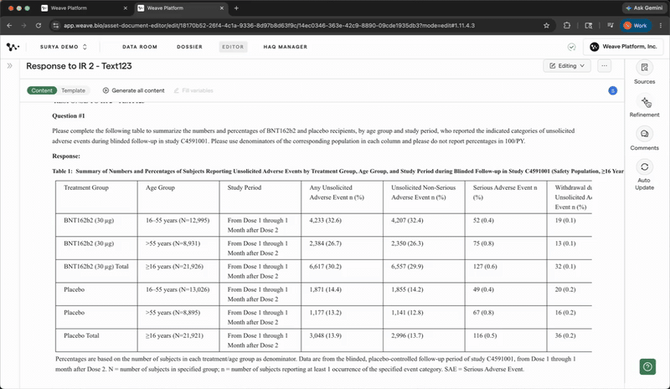The height and width of the screenshot is (389, 670).
Task: Switch to Content view
Action: [x=42, y=90]
